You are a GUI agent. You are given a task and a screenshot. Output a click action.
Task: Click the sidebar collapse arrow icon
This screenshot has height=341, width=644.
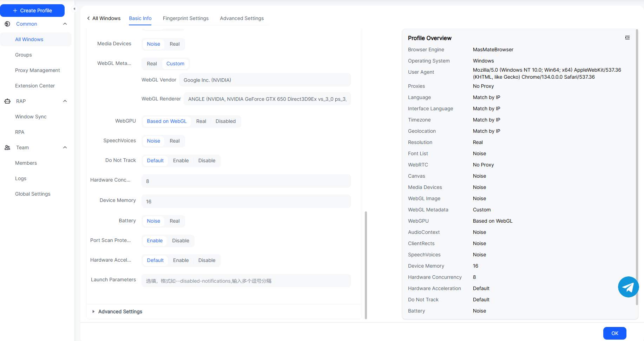[74, 9]
